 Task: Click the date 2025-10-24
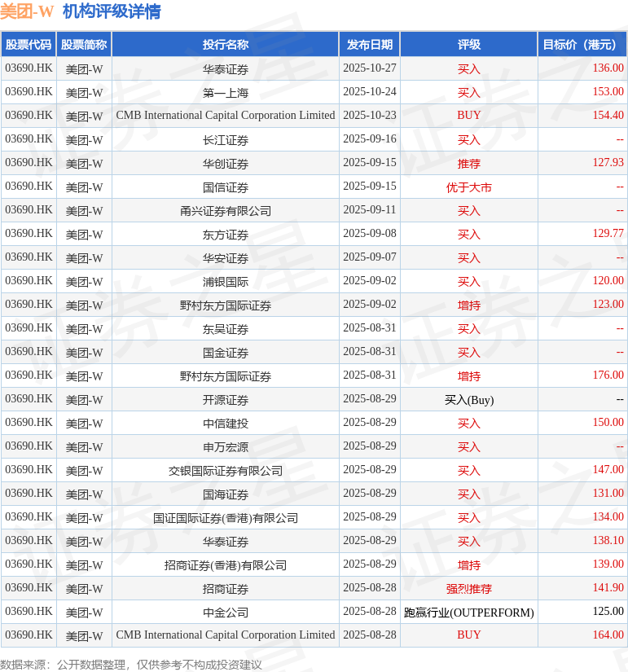click(370, 91)
